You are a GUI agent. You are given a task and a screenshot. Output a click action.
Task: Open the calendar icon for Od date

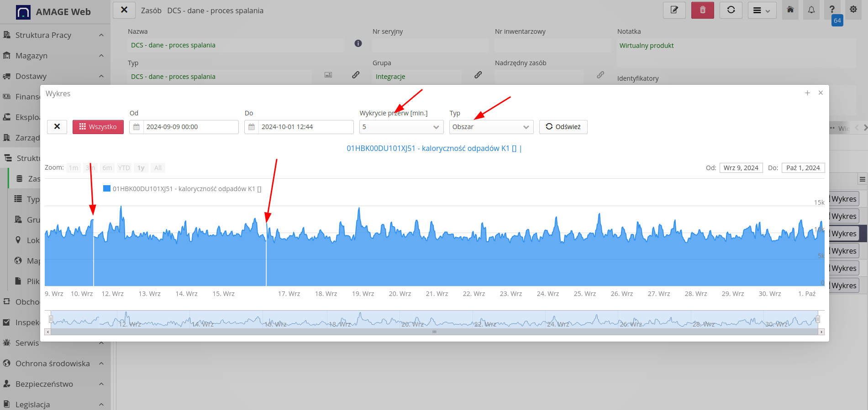(x=137, y=127)
